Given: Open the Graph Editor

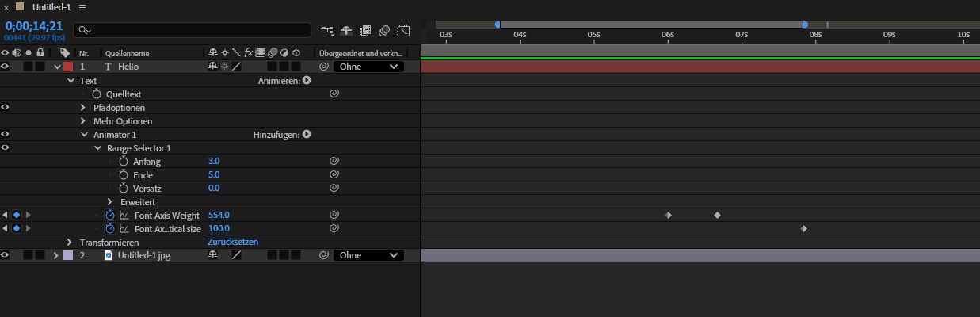Looking at the screenshot, I should coord(403,31).
